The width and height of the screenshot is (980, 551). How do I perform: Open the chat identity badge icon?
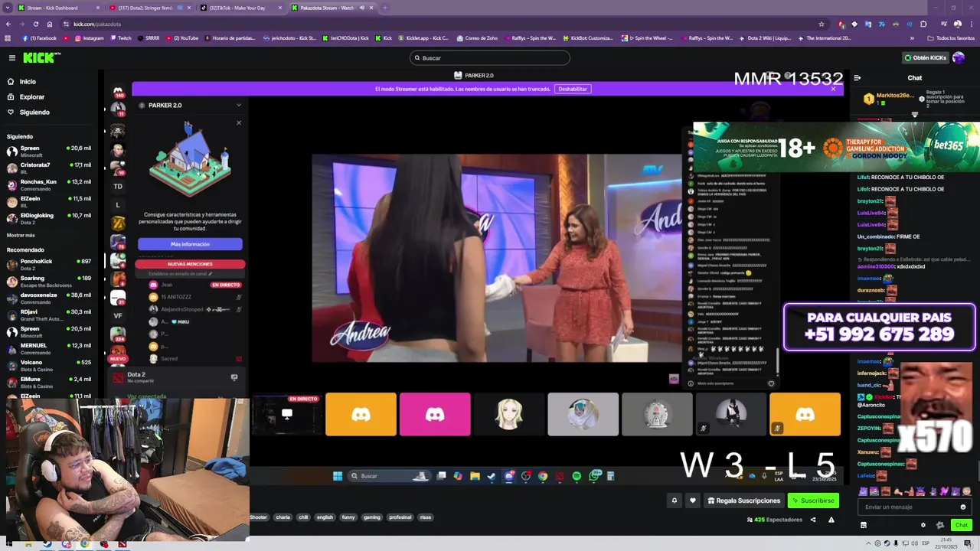coord(940,525)
